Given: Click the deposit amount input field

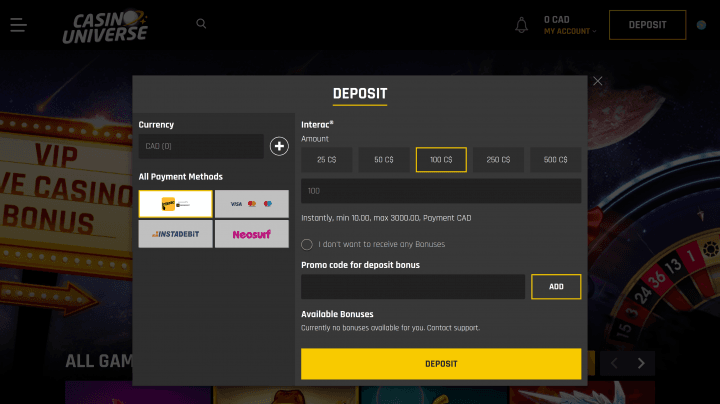Looking at the screenshot, I should pyautogui.click(x=441, y=191).
